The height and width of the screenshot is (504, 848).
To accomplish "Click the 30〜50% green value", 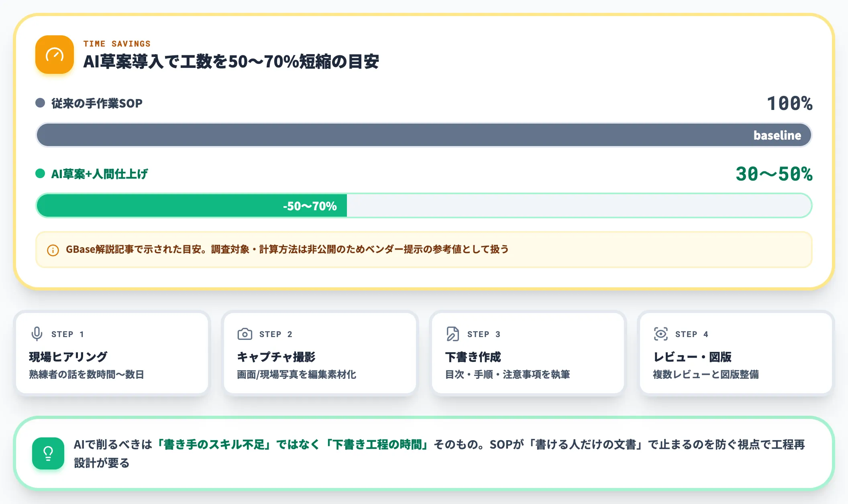I will [x=774, y=174].
